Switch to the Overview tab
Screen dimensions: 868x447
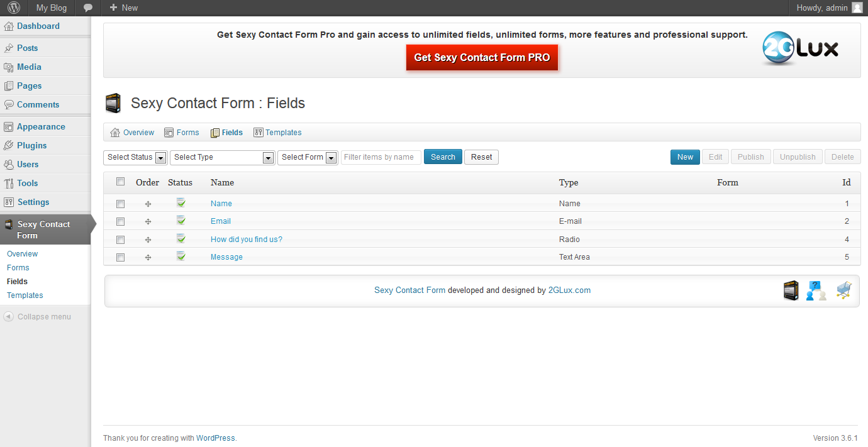pos(132,133)
